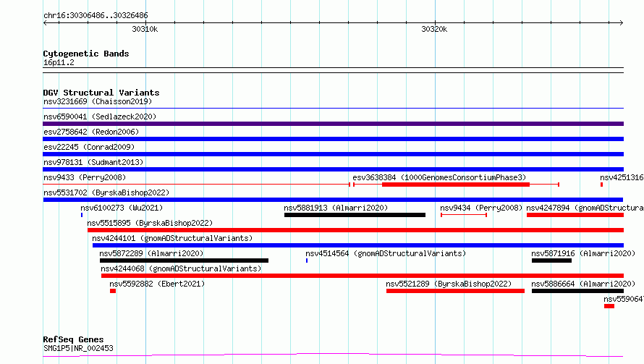Click the ruler's right arrow end
This screenshot has width=644, height=364.
tap(622, 23)
